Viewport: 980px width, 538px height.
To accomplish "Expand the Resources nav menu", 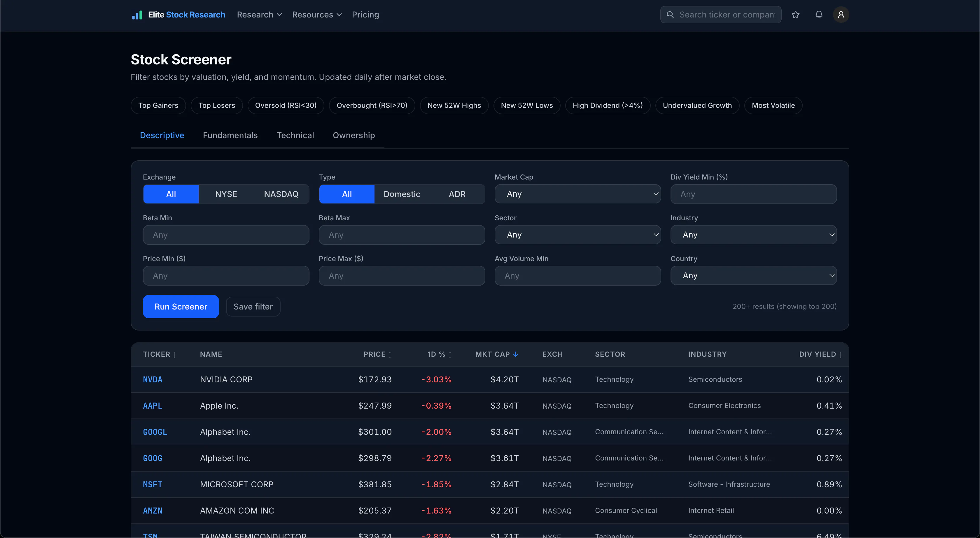I will (x=317, y=15).
